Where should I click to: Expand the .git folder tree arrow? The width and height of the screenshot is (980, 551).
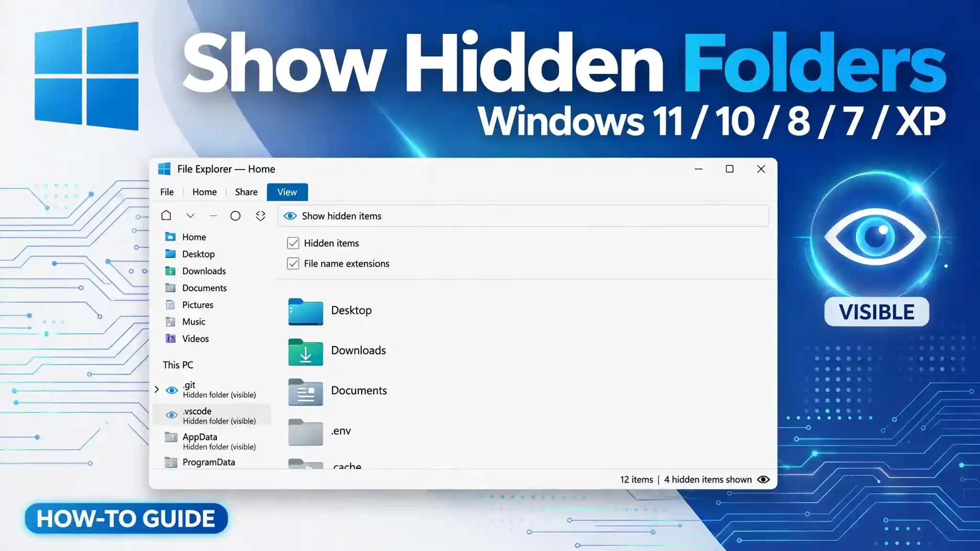[x=156, y=389]
